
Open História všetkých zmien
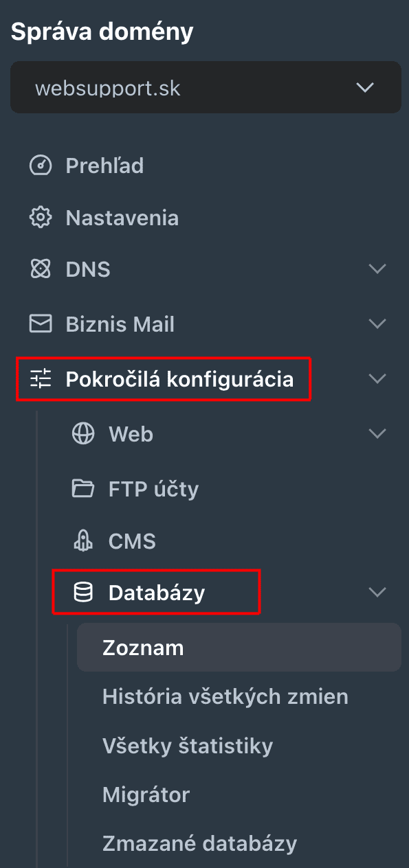pyautogui.click(x=225, y=697)
